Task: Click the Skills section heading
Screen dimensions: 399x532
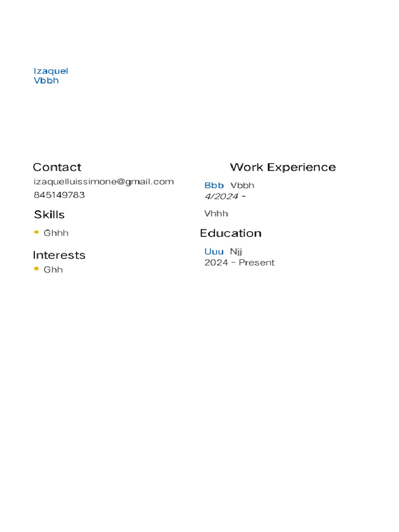Action: [49, 214]
